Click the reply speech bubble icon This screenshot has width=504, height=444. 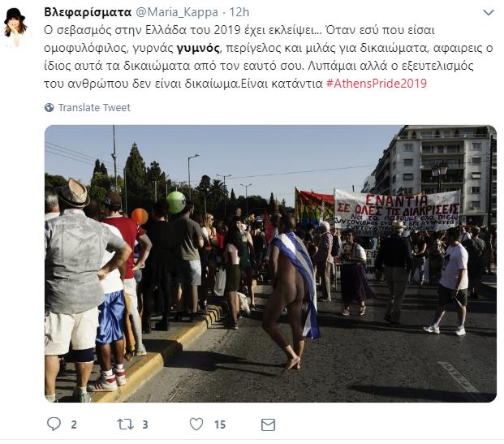(x=54, y=424)
